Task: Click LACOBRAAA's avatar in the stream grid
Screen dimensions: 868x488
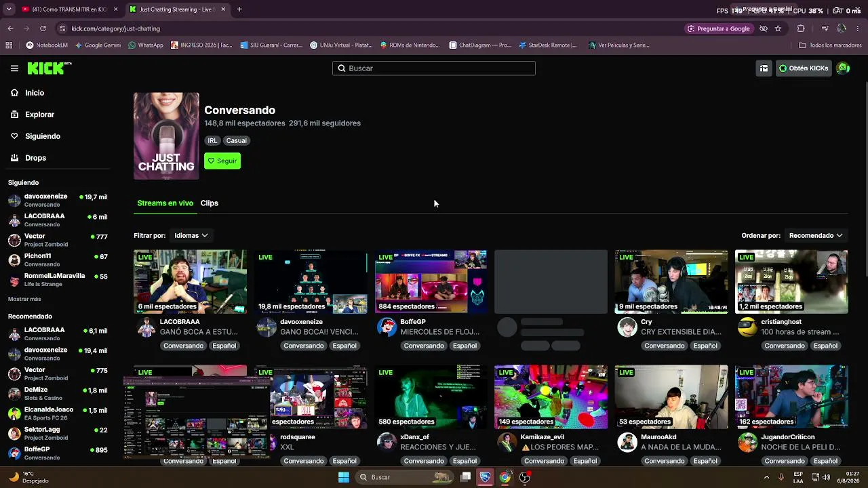Action: 146,327
